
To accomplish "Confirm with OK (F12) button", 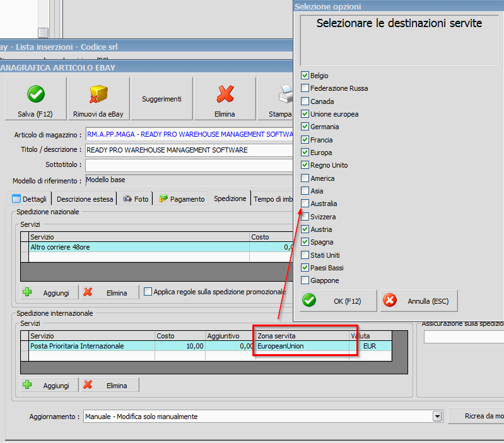I will pyautogui.click(x=338, y=301).
